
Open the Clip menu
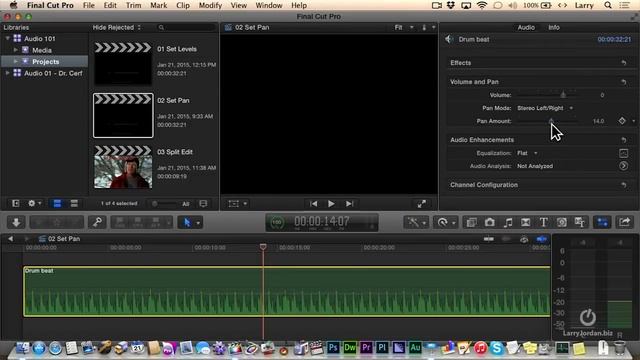pyautogui.click(x=182, y=5)
